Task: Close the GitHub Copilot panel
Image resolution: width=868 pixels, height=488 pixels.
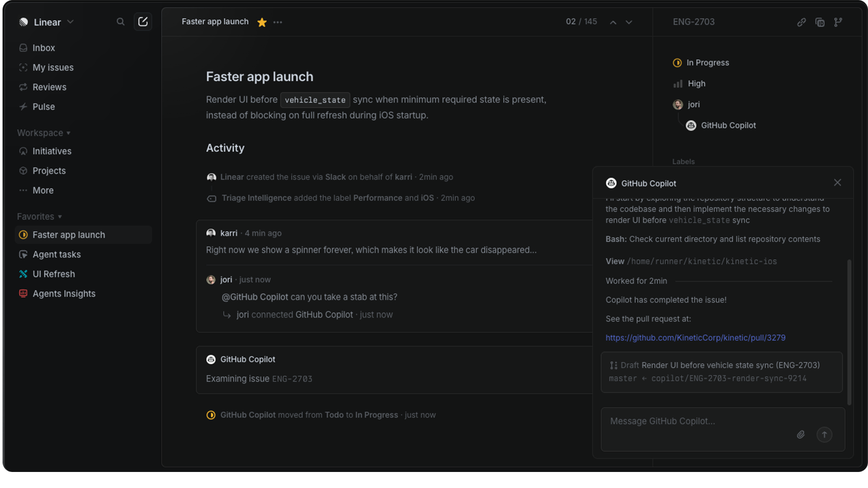Action: point(837,183)
